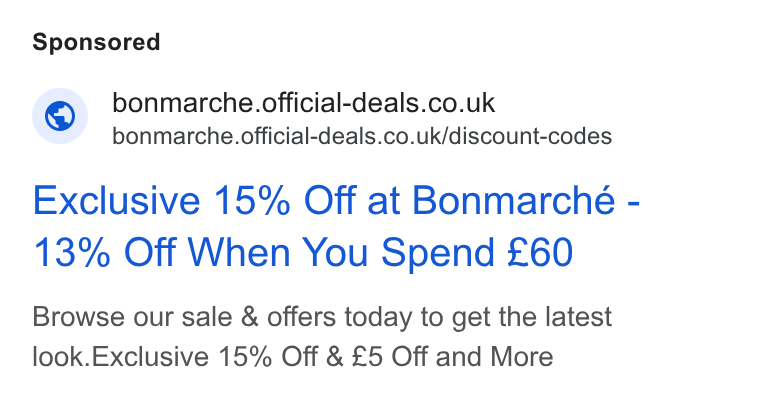Click 'and More' at the description end
This screenshot has width=760, height=398.
494,357
